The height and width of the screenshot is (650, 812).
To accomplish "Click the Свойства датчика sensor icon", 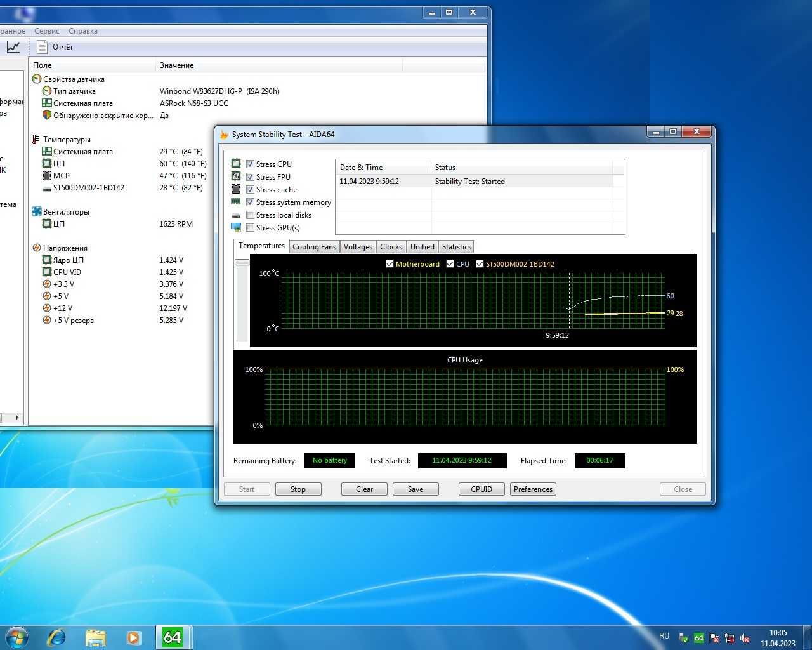I will (x=37, y=79).
